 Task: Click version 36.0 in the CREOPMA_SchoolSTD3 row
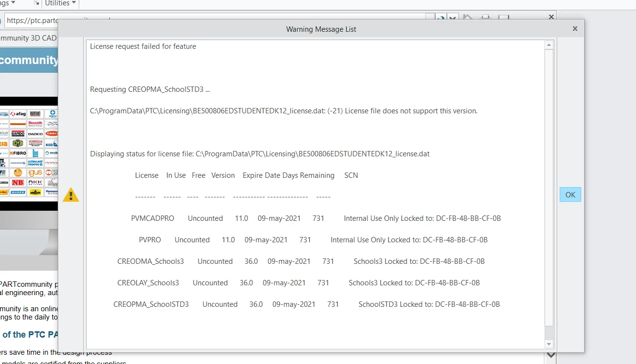(256, 304)
